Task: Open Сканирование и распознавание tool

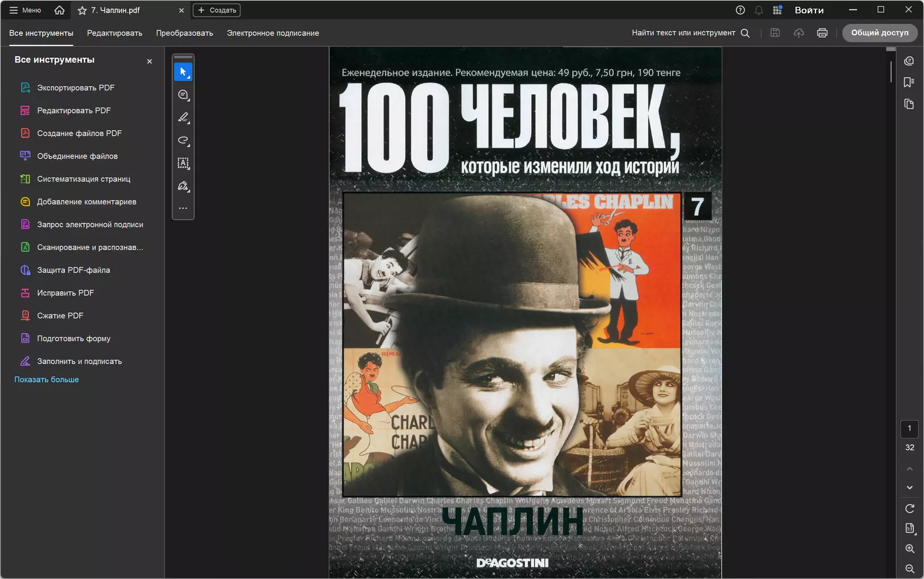Action: [x=82, y=247]
